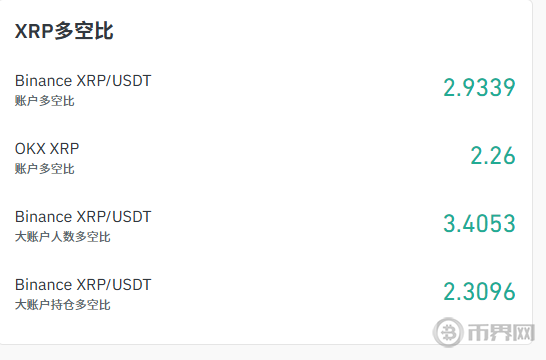Select the first Binance XRP/USDT label

click(x=83, y=81)
